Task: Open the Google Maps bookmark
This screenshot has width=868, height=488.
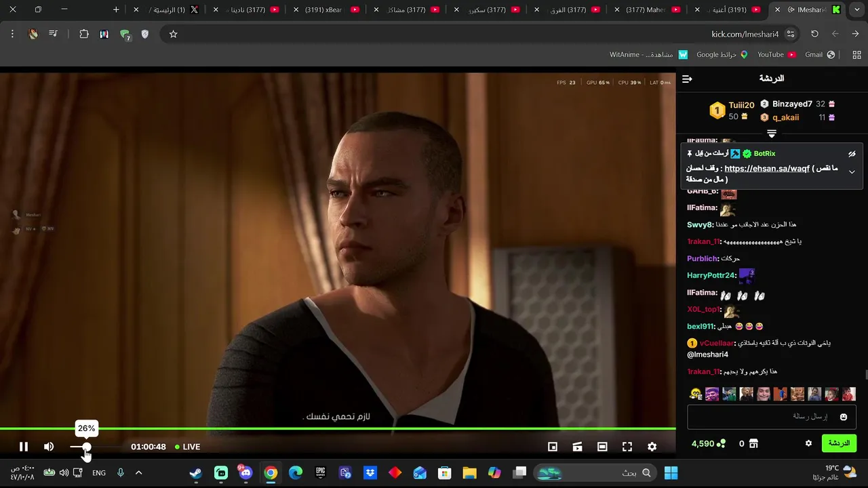Action: (722, 54)
